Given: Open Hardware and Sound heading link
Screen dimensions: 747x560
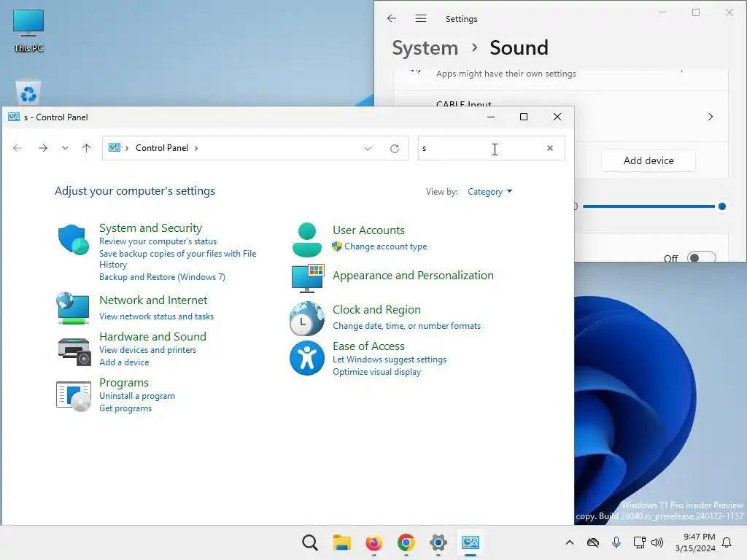Looking at the screenshot, I should [x=152, y=336].
